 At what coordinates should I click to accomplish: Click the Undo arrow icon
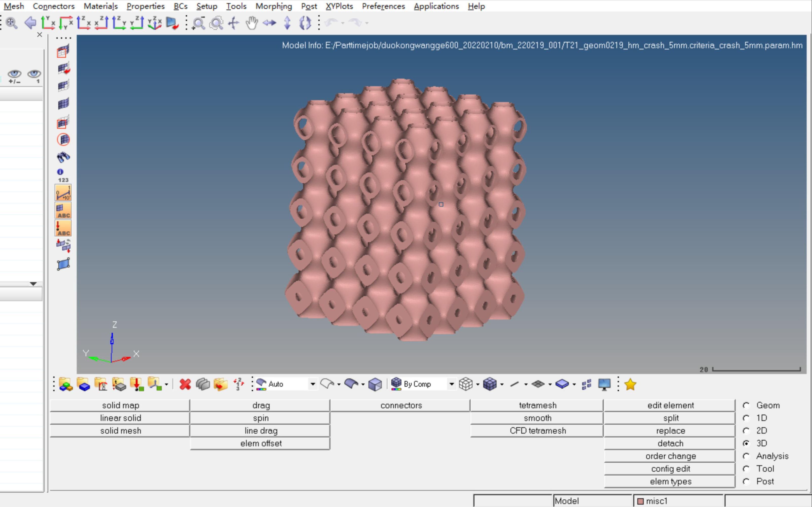(332, 22)
